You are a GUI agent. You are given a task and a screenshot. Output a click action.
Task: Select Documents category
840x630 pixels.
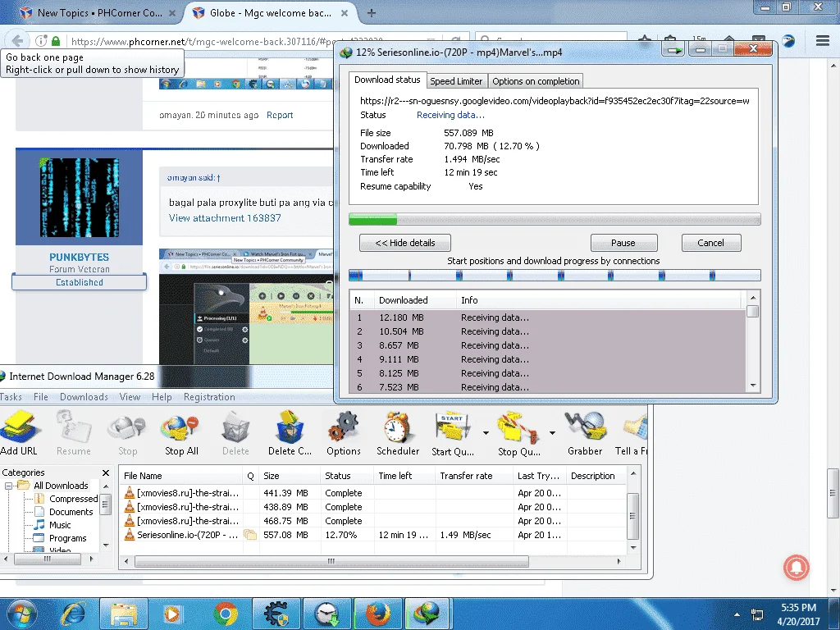pos(71,512)
